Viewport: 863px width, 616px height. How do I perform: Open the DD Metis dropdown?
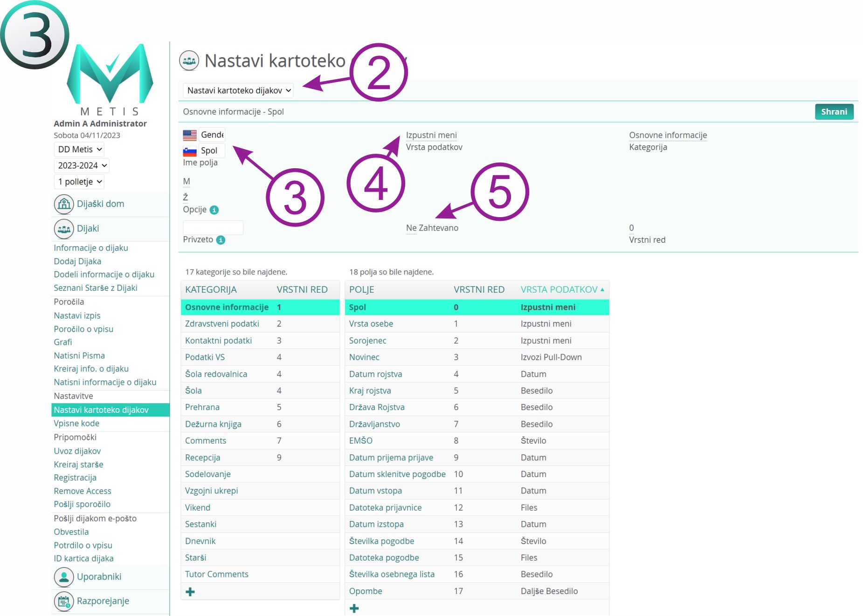pyautogui.click(x=79, y=150)
